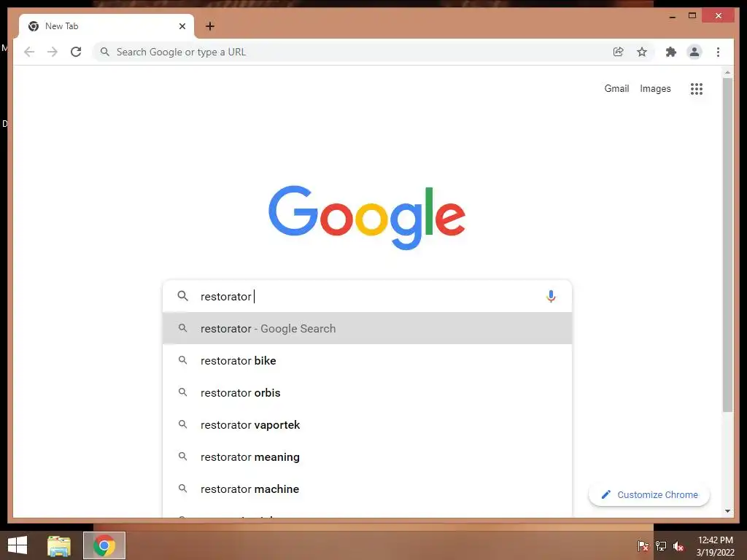Open the Windows Start button
Viewport: 747px width, 560px height.
(18, 545)
